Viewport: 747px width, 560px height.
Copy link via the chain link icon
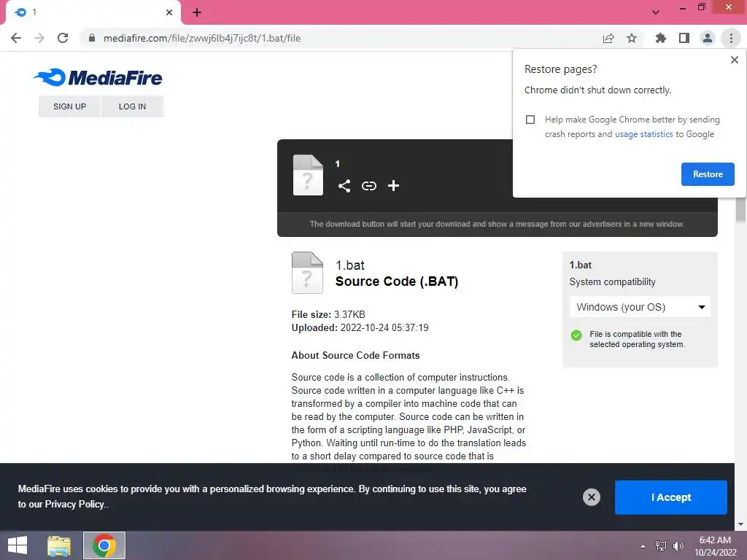click(x=368, y=186)
